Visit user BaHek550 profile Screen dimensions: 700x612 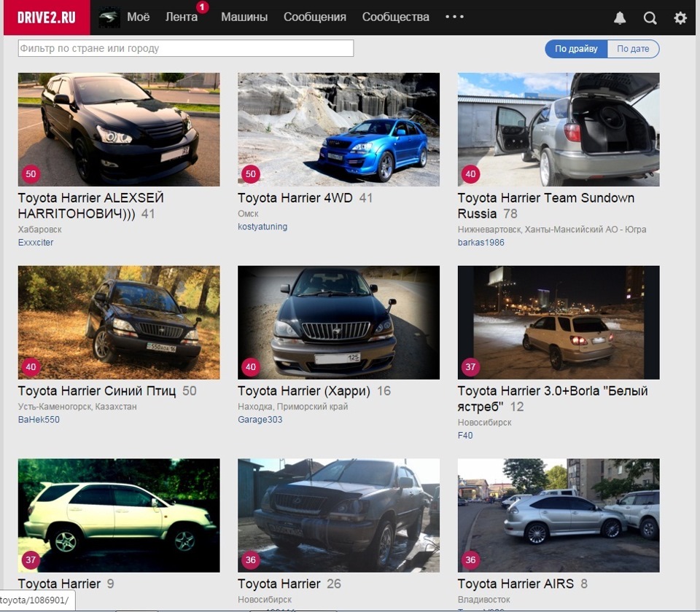pos(39,420)
